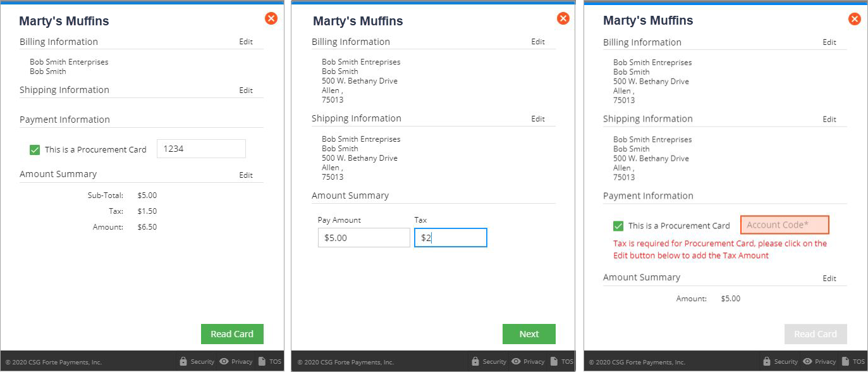Click the Privacy eye icon in left panel footer
868x372 pixels.
click(x=224, y=361)
